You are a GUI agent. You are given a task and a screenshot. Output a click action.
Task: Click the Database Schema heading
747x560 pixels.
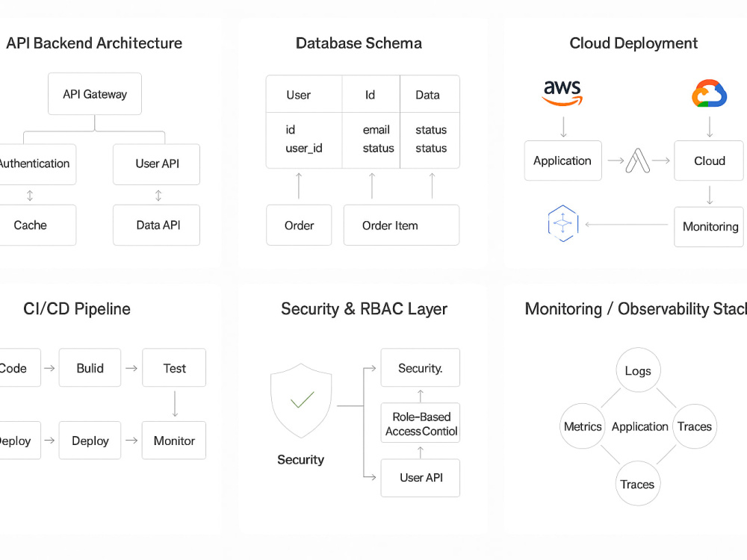(359, 43)
